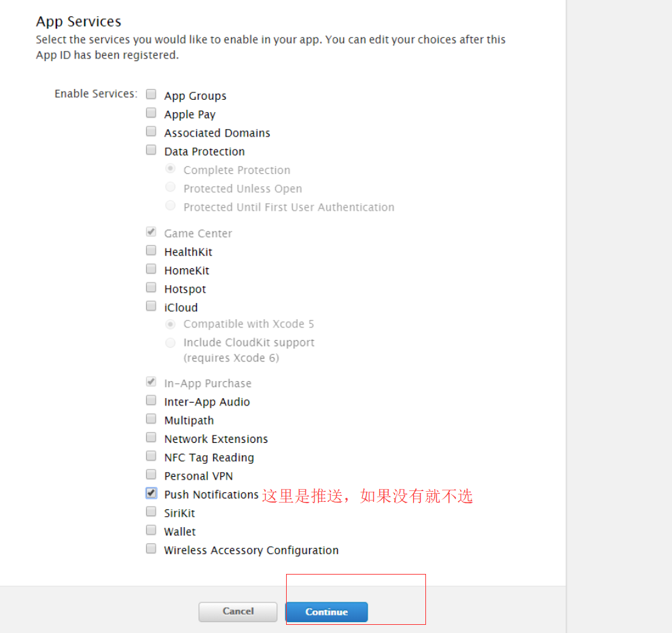Enable the App Groups service

coord(151,94)
